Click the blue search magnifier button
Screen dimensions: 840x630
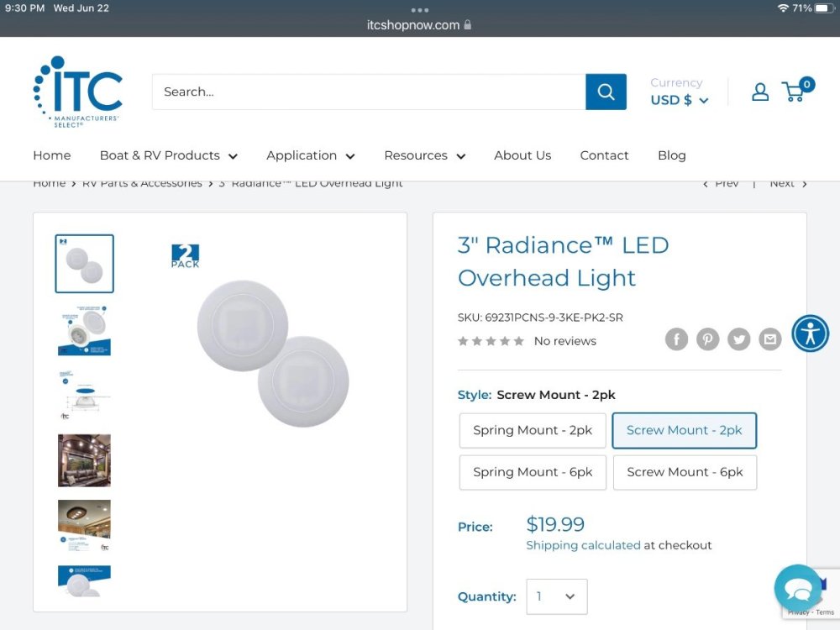606,92
